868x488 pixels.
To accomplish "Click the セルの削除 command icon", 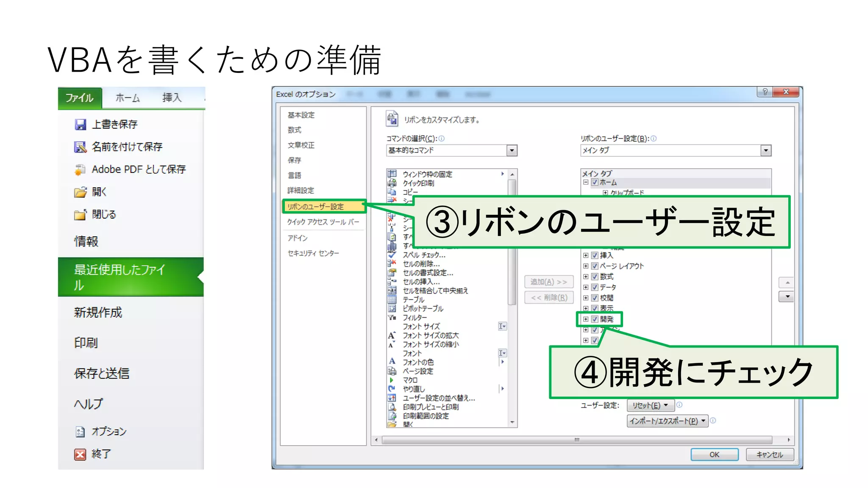I will 392,263.
